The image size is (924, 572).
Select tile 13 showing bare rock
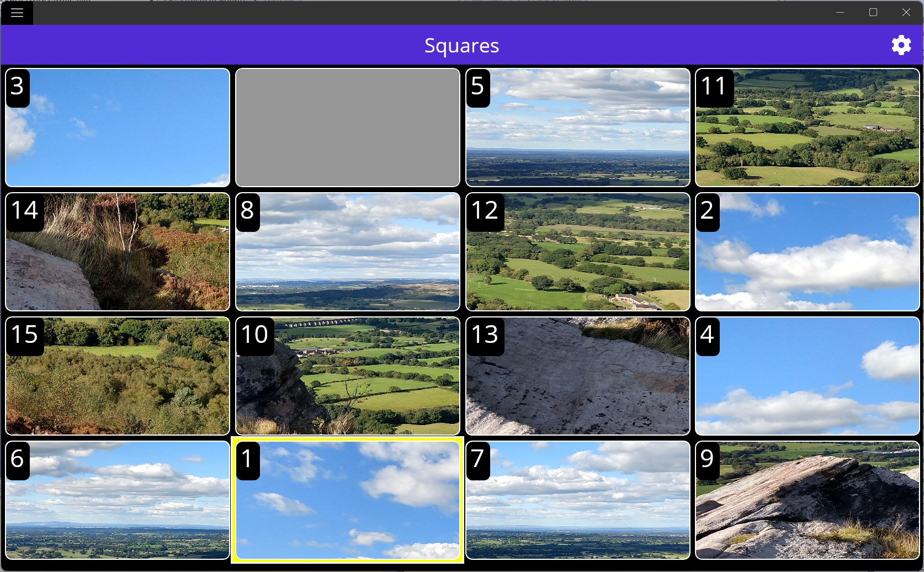(x=578, y=376)
